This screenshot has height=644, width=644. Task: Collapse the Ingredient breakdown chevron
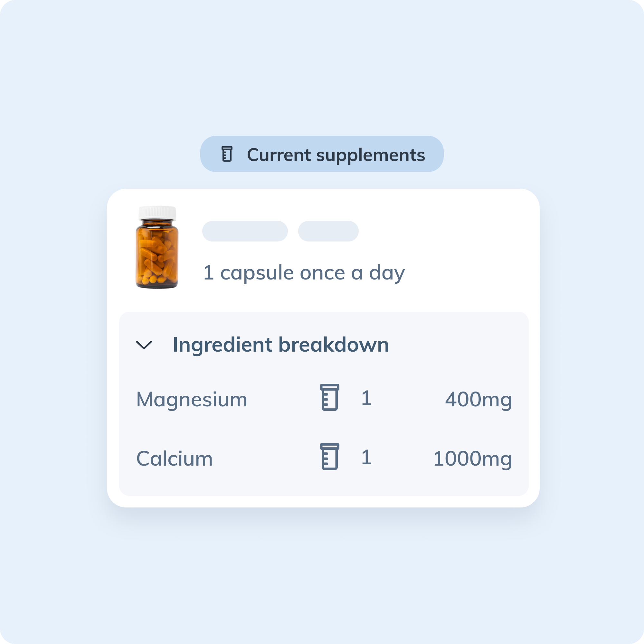pos(144,345)
